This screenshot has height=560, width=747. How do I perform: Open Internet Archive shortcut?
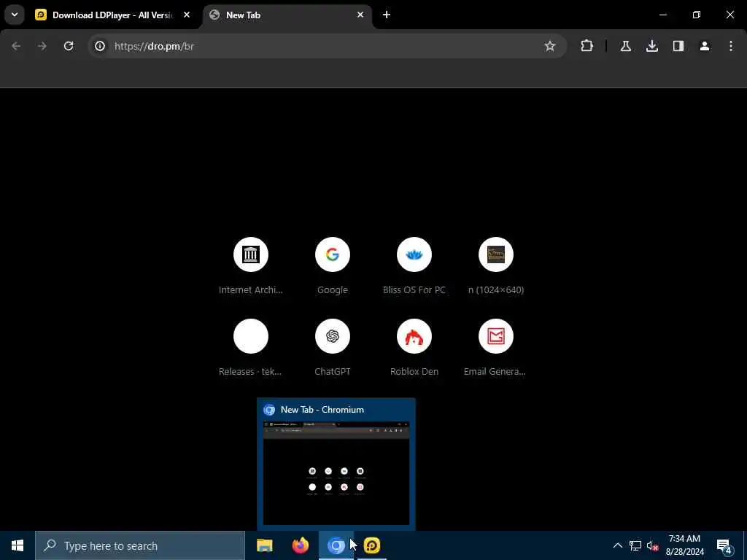coord(251,265)
